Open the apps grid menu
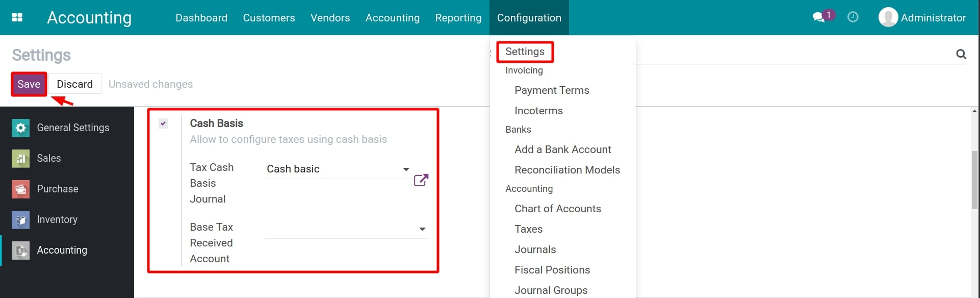 (x=17, y=17)
